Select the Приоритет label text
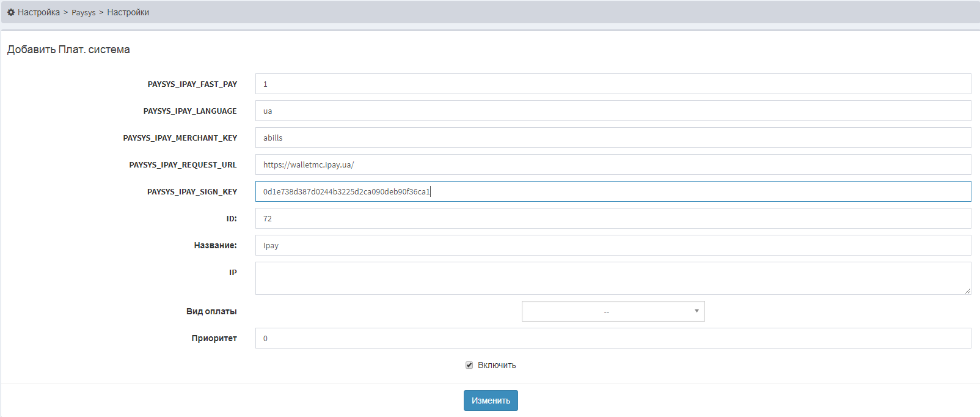The height and width of the screenshot is (417, 980). point(214,338)
